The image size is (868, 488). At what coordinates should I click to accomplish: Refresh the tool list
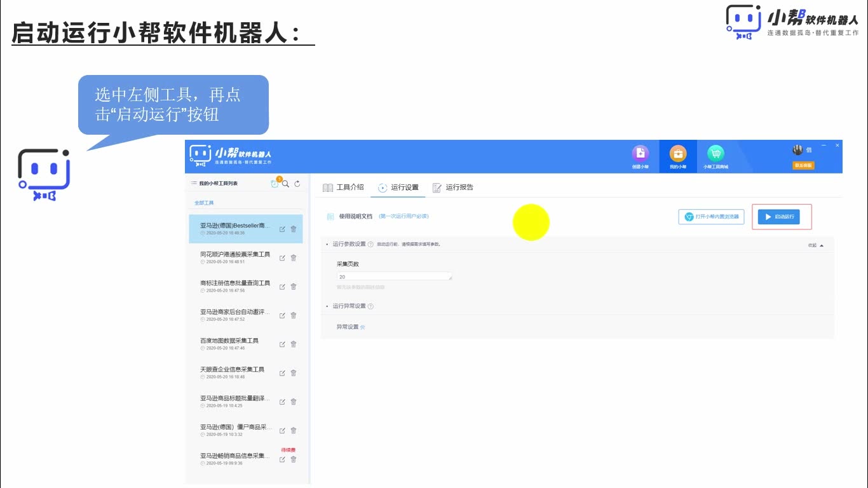[x=297, y=184]
